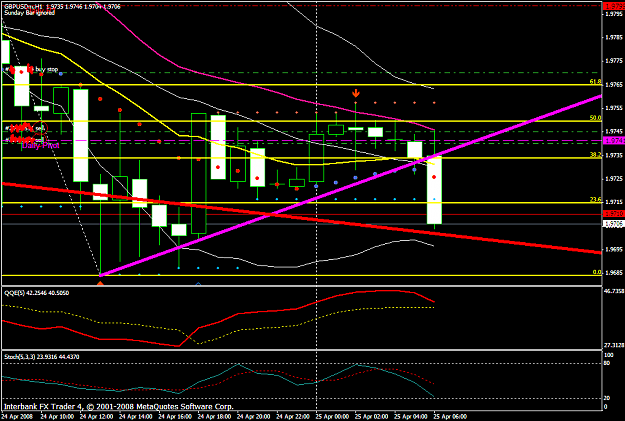Click the 1.9725 price axis label
The width and height of the screenshot is (625, 421).
coord(614,179)
